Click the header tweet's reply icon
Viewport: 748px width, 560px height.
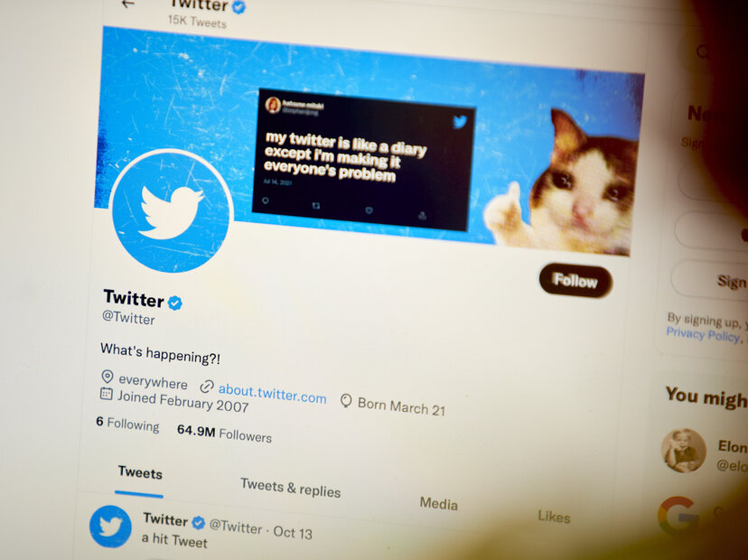coord(266,201)
